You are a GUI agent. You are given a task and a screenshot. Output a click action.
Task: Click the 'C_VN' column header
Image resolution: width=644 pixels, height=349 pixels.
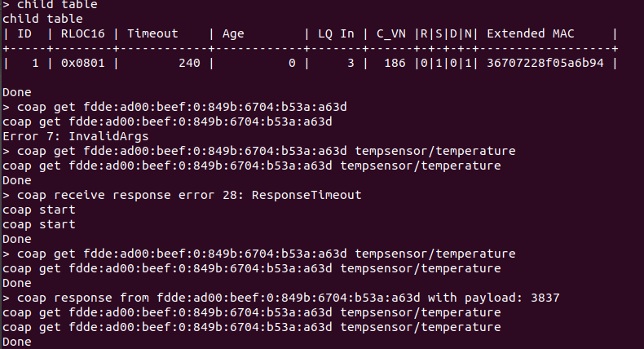pyautogui.click(x=391, y=33)
